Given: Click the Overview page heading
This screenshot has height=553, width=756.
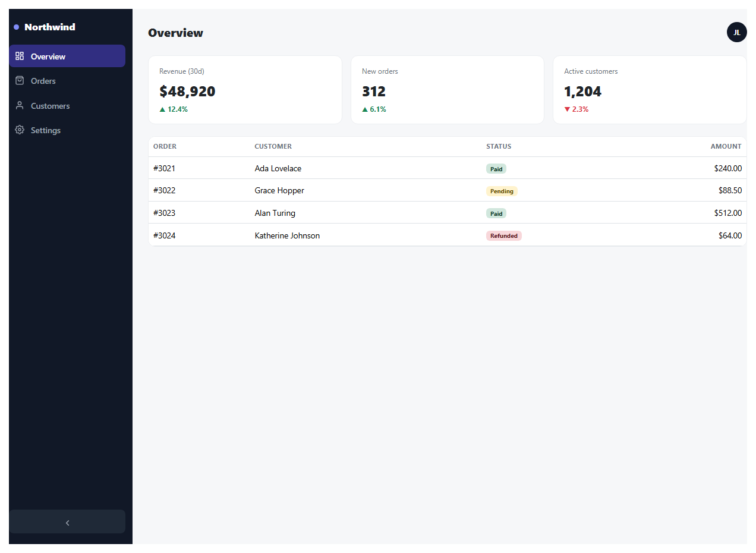Looking at the screenshot, I should (x=175, y=33).
